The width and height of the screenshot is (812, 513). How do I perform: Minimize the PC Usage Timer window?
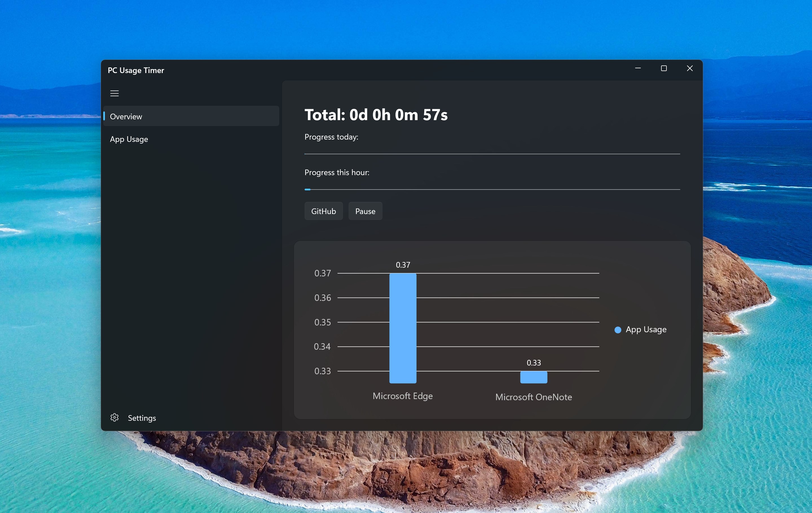(x=638, y=69)
